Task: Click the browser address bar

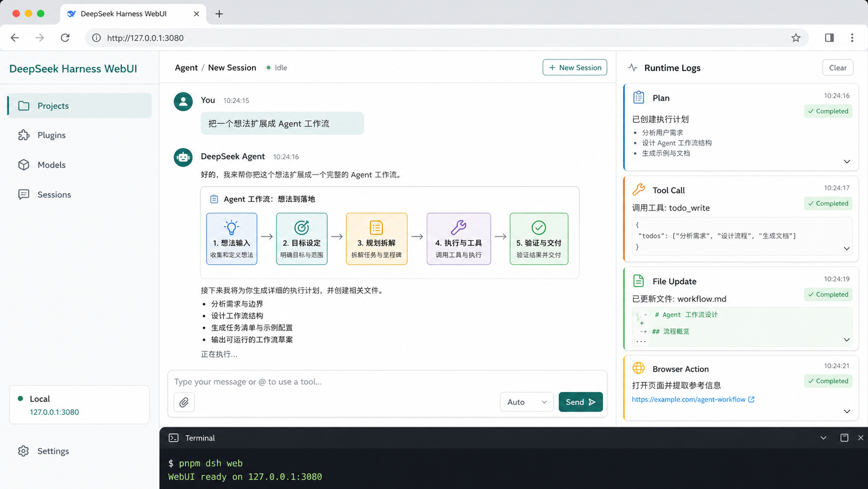Action: (446, 38)
